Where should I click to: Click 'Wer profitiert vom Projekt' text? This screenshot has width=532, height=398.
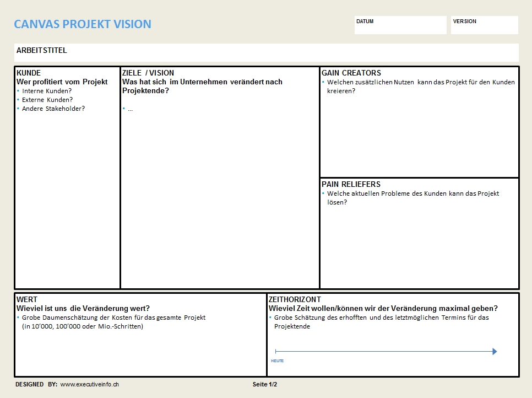62,82
